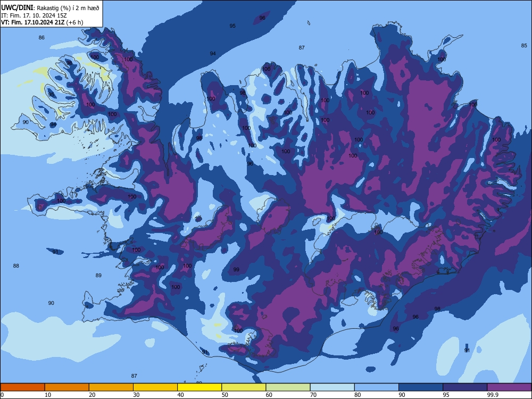
Task: Click the legend scale label '80'
Action: [358, 395]
